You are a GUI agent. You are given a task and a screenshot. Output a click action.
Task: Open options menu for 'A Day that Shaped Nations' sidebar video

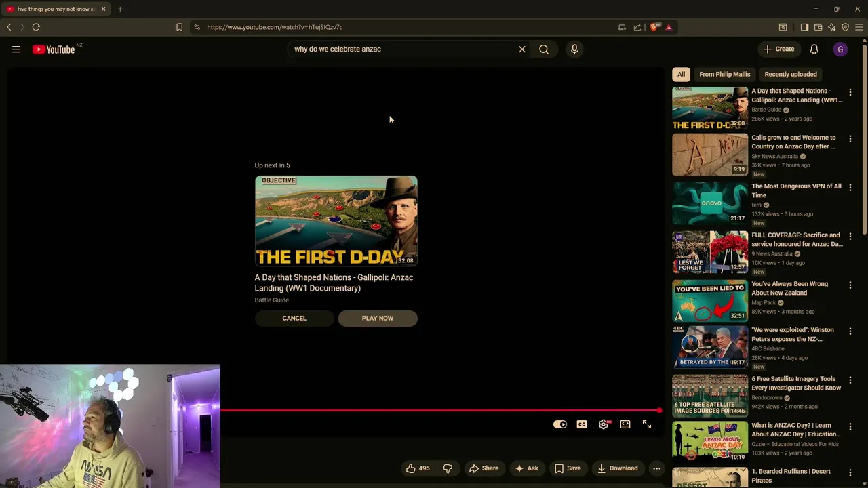tap(850, 92)
